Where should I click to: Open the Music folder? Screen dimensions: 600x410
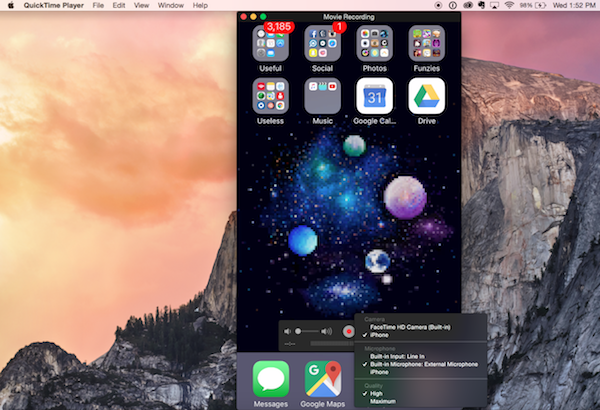coord(323,96)
